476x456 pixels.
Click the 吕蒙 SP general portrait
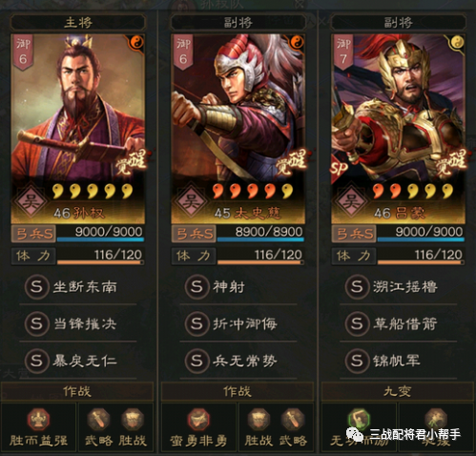[x=399, y=129]
